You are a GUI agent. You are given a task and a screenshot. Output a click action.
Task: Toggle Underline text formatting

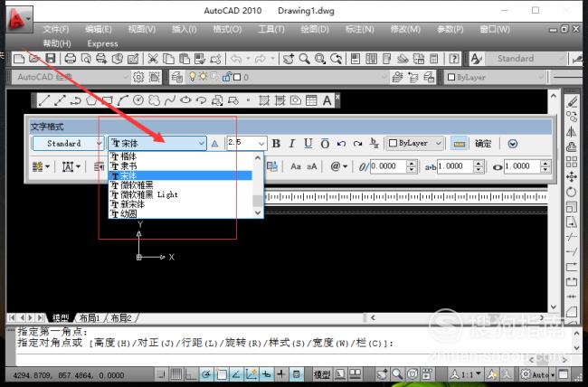tap(308, 144)
